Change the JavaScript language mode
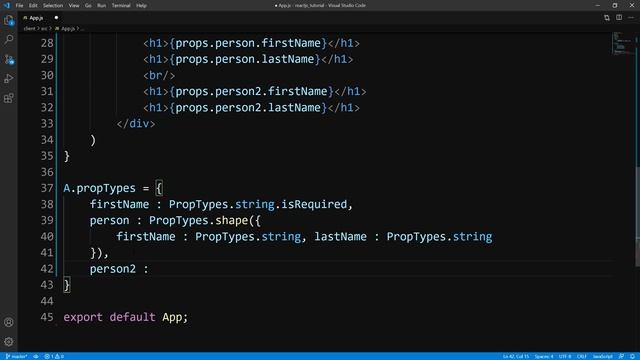This screenshot has width=640, height=360. 602,356
